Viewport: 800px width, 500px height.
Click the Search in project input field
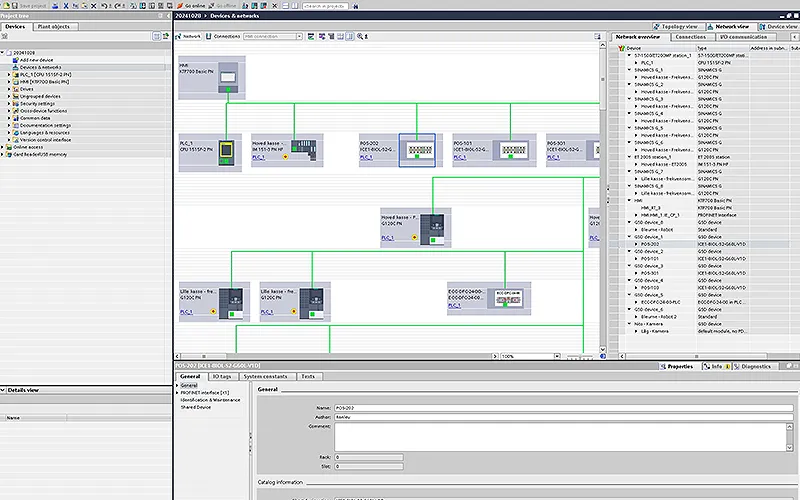[x=325, y=6]
